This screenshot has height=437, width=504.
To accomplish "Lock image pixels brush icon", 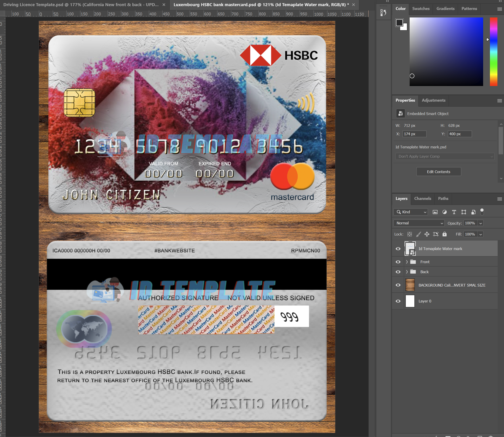I will coord(418,234).
